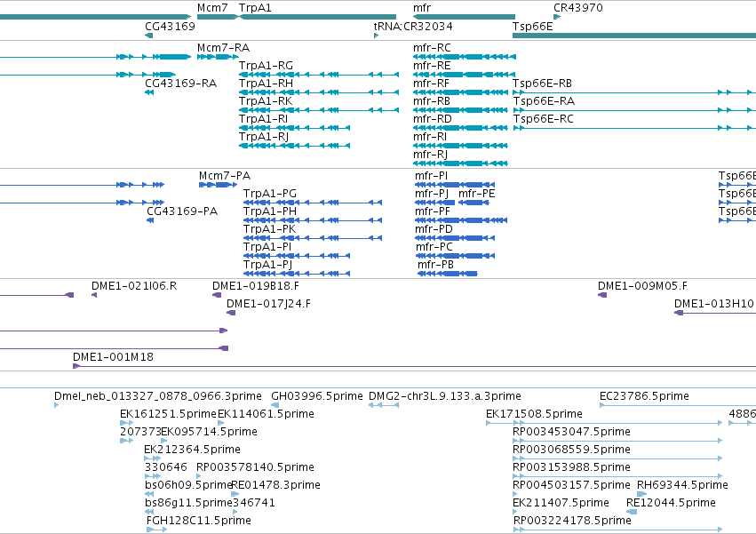The height and width of the screenshot is (534, 756).
Task: Click the DME1-019B18.F clone label
Action: [x=256, y=286]
